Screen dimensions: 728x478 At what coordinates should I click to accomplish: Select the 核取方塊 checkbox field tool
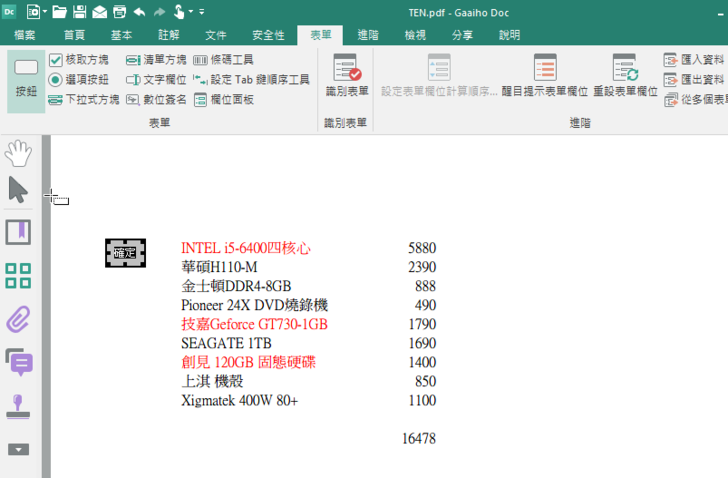pos(79,59)
